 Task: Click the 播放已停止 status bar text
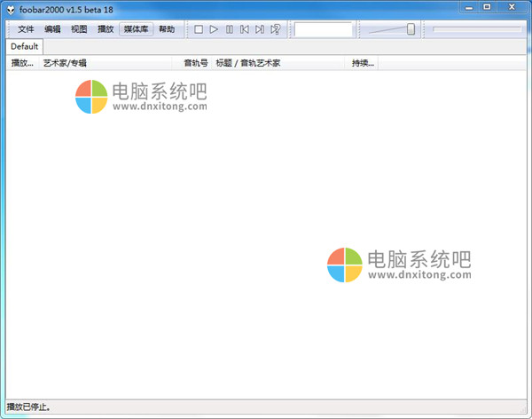pos(29,407)
